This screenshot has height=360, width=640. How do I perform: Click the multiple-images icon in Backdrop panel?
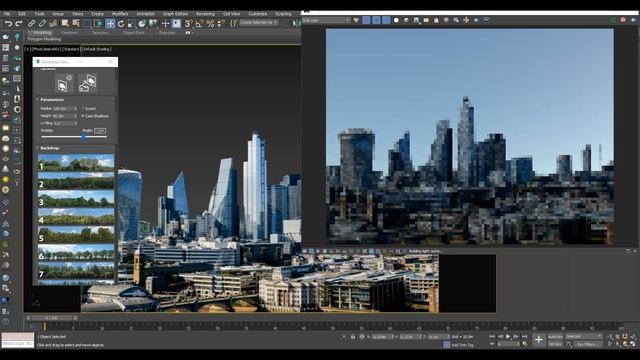88,83
